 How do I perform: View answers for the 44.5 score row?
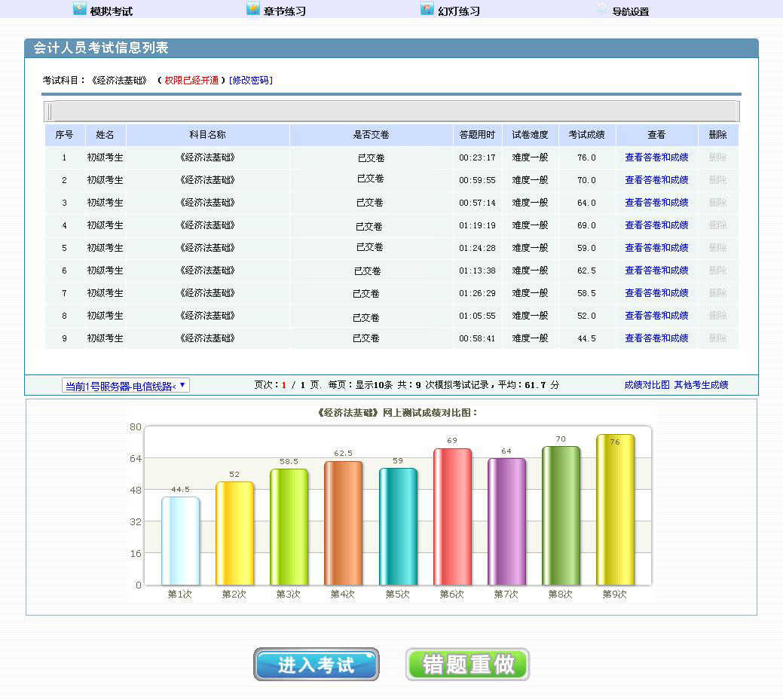[656, 338]
